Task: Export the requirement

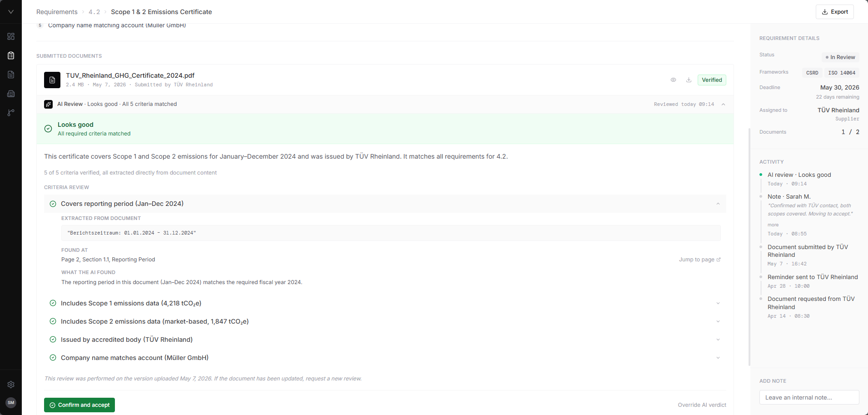Action: pos(835,12)
